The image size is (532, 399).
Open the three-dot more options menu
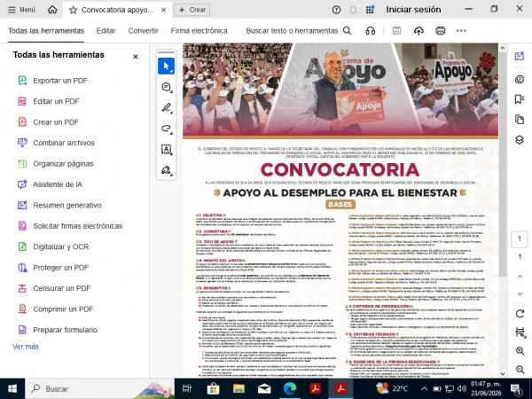click(461, 31)
